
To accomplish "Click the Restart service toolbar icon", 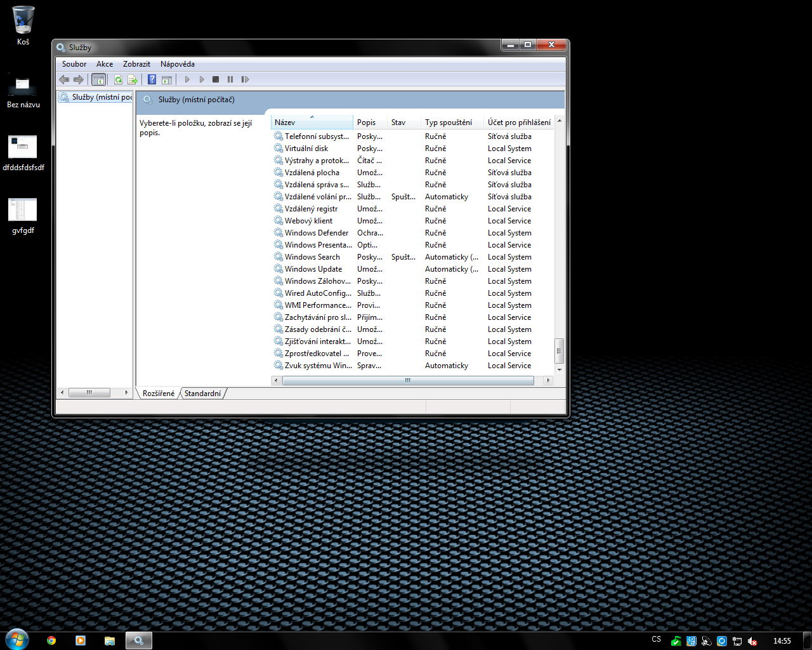I will click(245, 79).
